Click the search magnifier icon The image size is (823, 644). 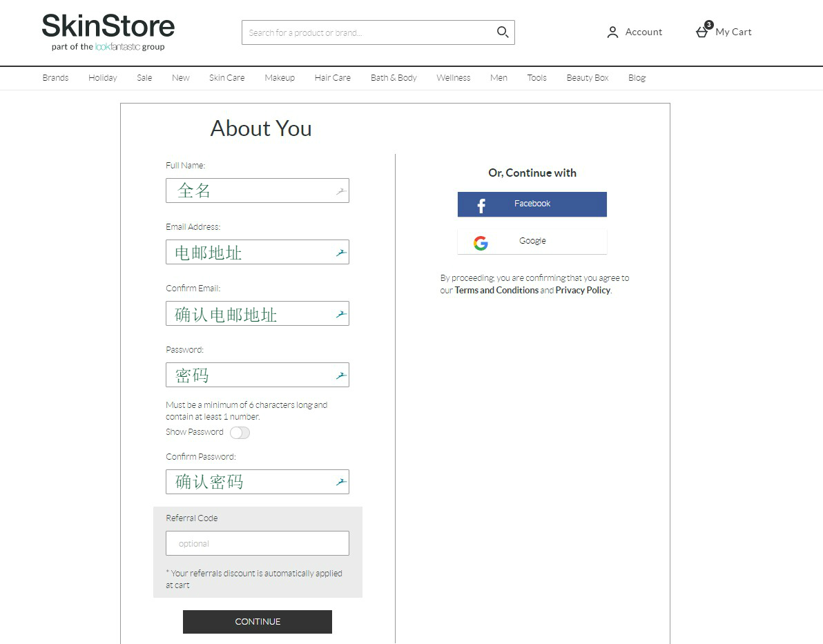pos(502,32)
